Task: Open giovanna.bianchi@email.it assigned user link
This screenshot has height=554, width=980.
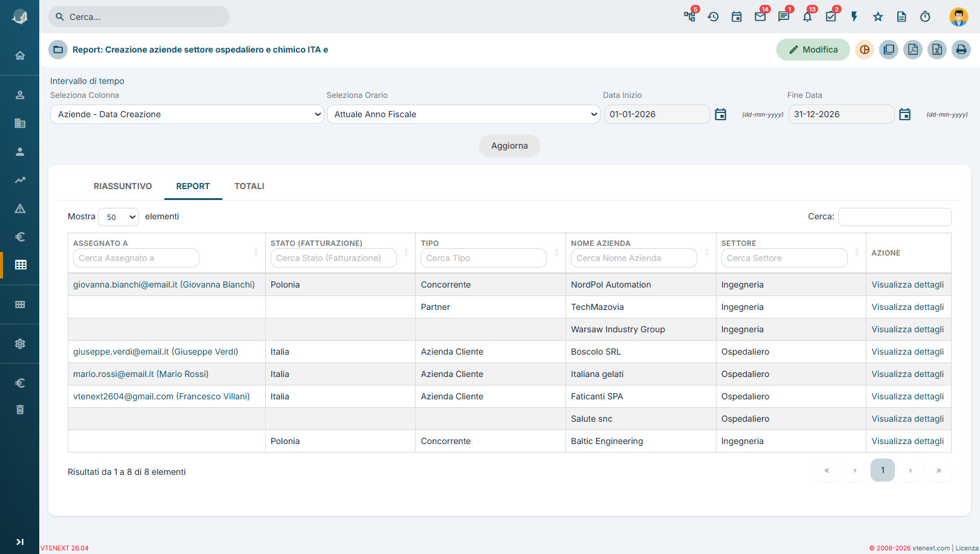Action: click(164, 285)
